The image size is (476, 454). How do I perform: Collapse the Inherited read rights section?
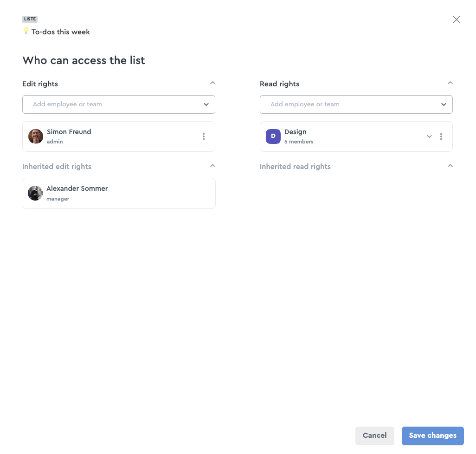tap(450, 166)
